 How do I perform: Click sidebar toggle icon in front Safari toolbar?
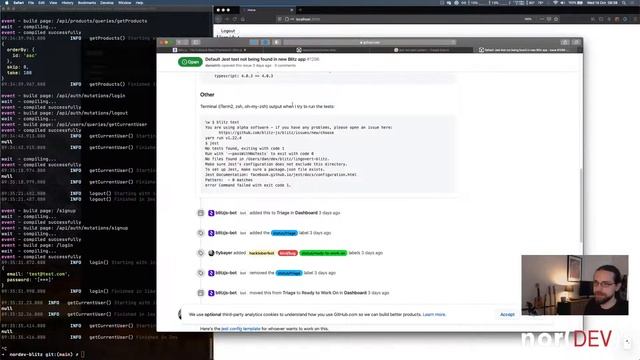coord(196,42)
